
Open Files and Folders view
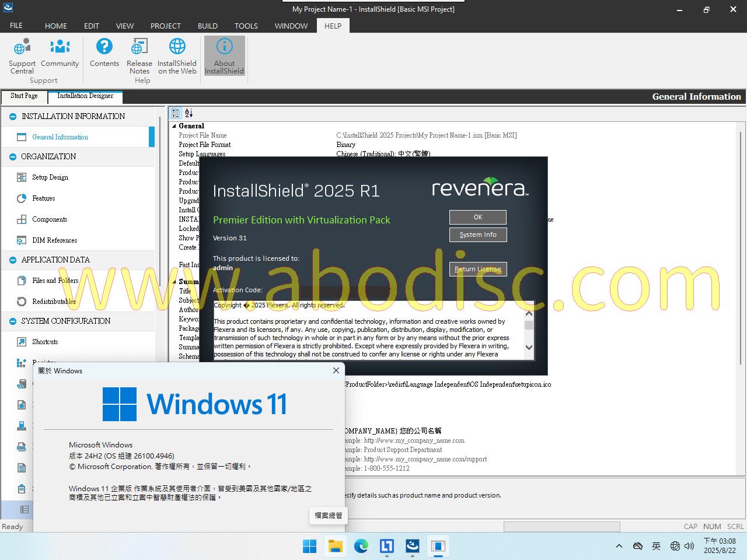[55, 281]
